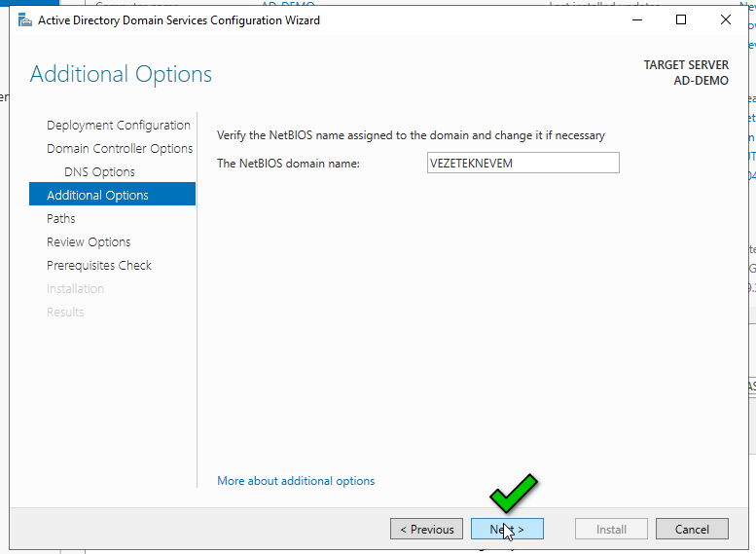Image resolution: width=756 pixels, height=554 pixels.
Task: Select Prerequisites Check step
Action: (99, 266)
